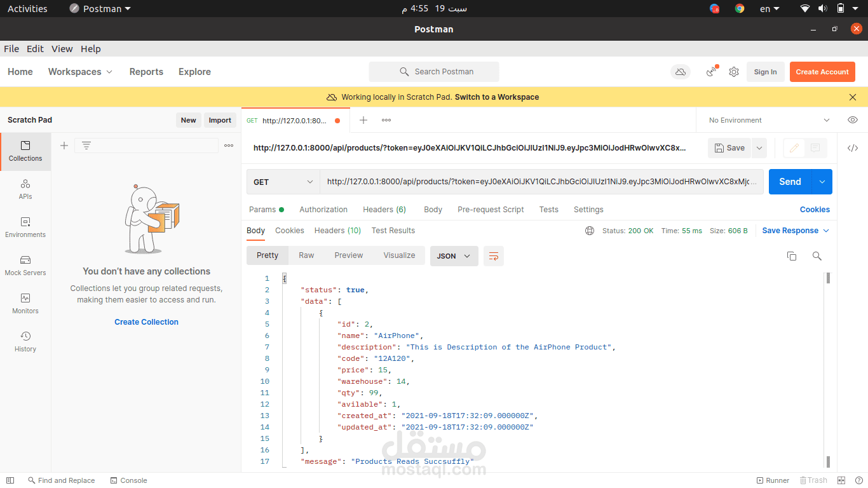Click the request URL input field
The width and height of the screenshot is (868, 488).
point(541,182)
